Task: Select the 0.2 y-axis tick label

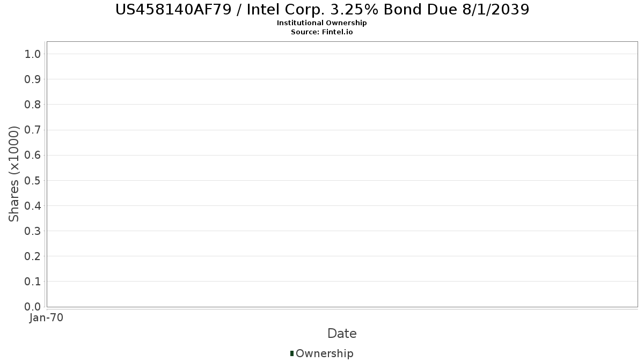Action: (33, 256)
